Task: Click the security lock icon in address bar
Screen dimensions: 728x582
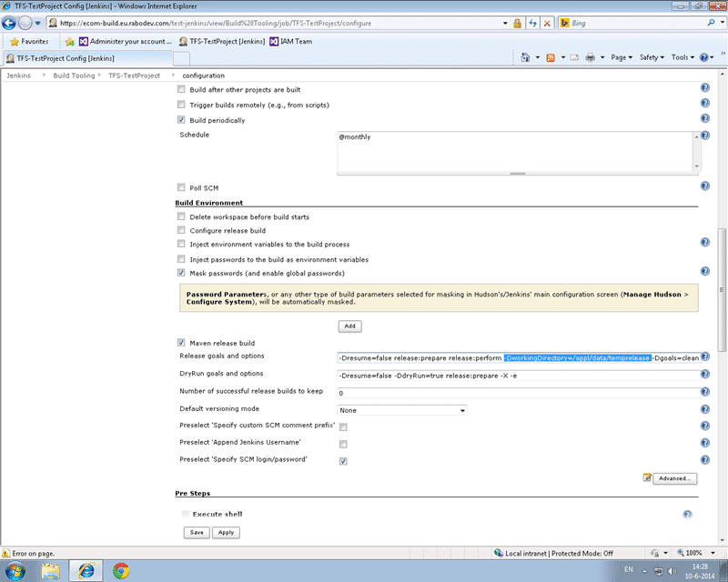Action: 517,24
